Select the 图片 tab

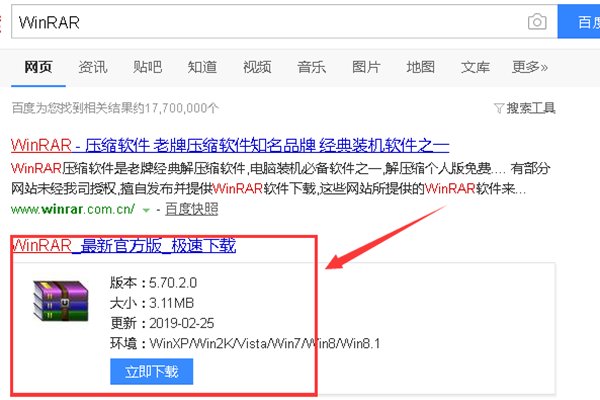[366, 67]
